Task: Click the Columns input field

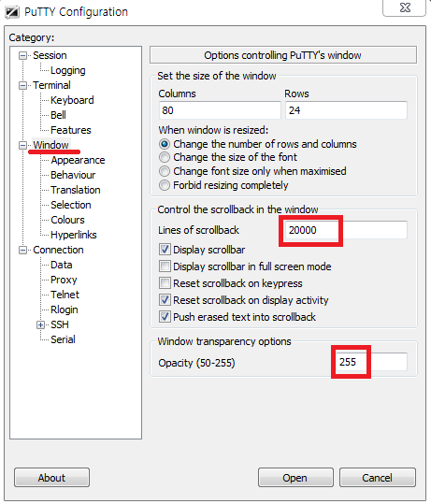Action: coord(220,110)
